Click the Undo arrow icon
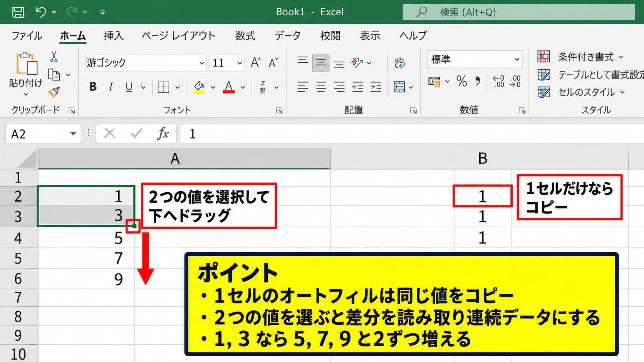Screen dimensions: 644x362 [41, 12]
